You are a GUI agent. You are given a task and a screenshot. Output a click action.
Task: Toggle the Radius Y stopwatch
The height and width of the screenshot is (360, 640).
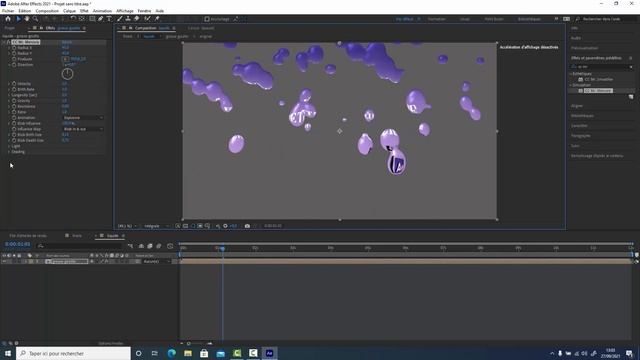pos(14,53)
